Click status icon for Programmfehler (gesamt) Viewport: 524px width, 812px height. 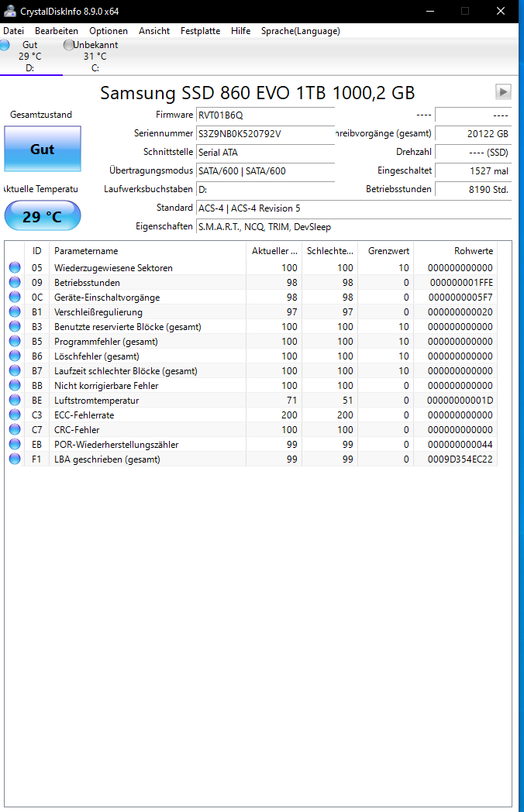coord(15,341)
